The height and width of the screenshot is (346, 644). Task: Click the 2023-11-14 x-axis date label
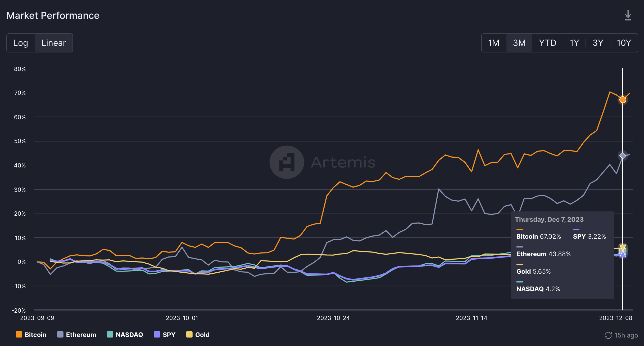471,318
